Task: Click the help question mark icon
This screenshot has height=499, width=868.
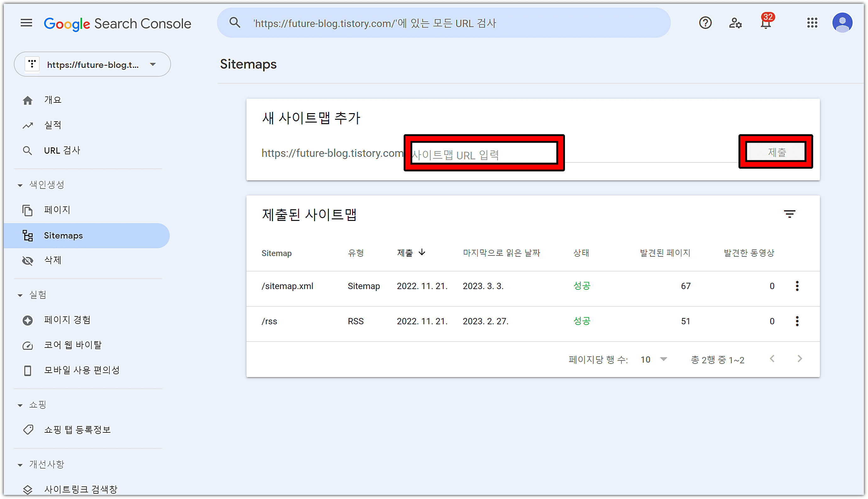Action: (x=705, y=23)
